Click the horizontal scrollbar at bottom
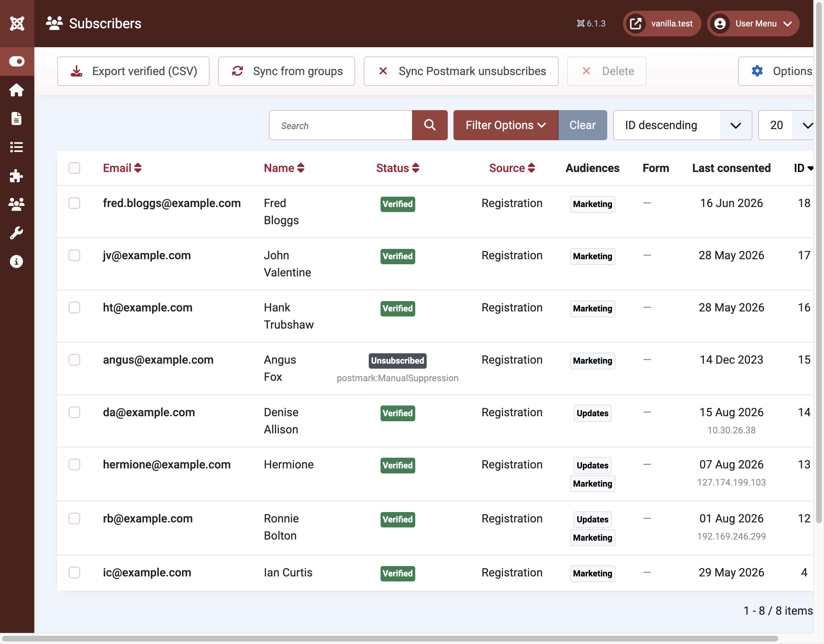This screenshot has height=644, width=824. (x=390, y=639)
